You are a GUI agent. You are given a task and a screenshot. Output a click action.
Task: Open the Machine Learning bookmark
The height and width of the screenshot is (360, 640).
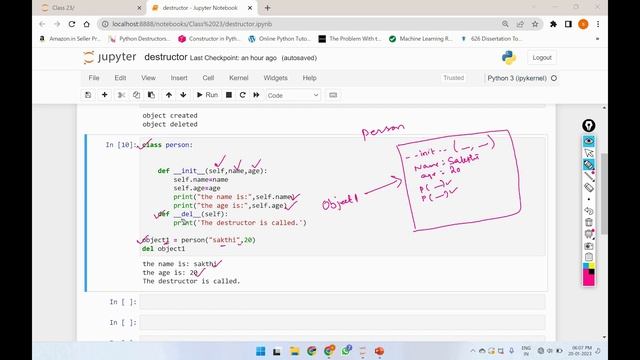[x=421, y=39]
